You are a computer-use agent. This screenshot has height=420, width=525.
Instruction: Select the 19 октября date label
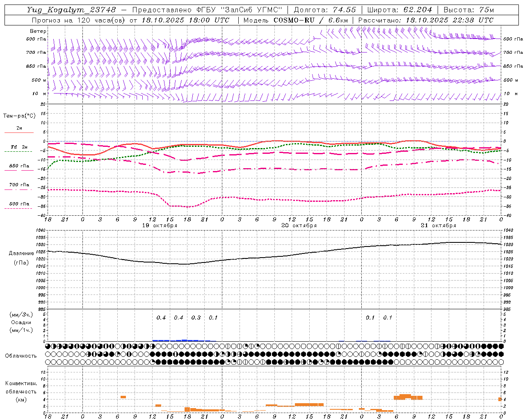pos(160,226)
